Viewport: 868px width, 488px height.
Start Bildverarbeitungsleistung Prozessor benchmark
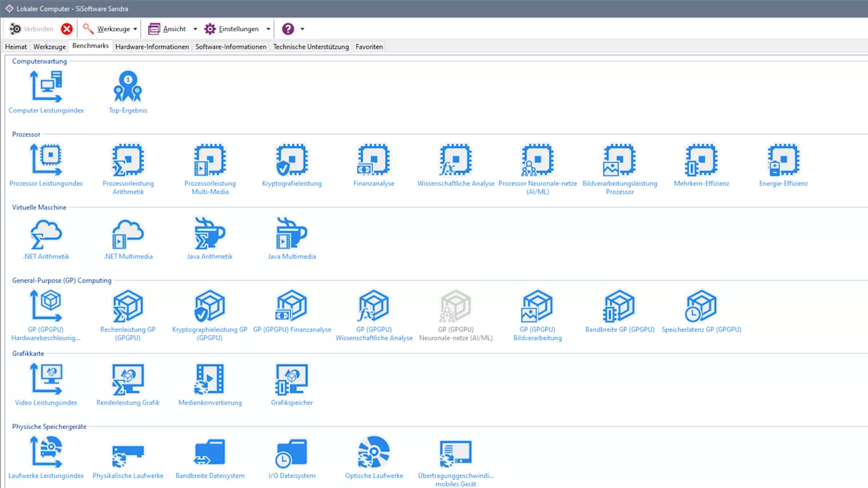(x=620, y=169)
